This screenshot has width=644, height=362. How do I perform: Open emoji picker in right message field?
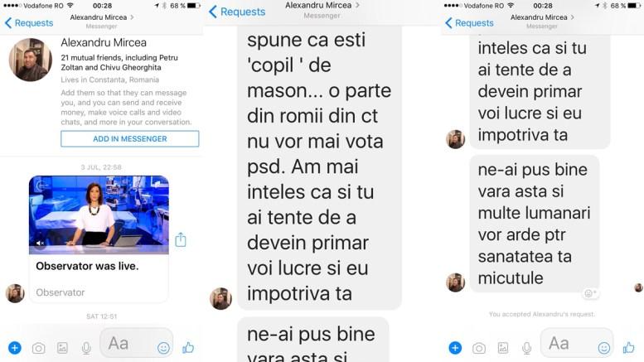[x=604, y=348]
